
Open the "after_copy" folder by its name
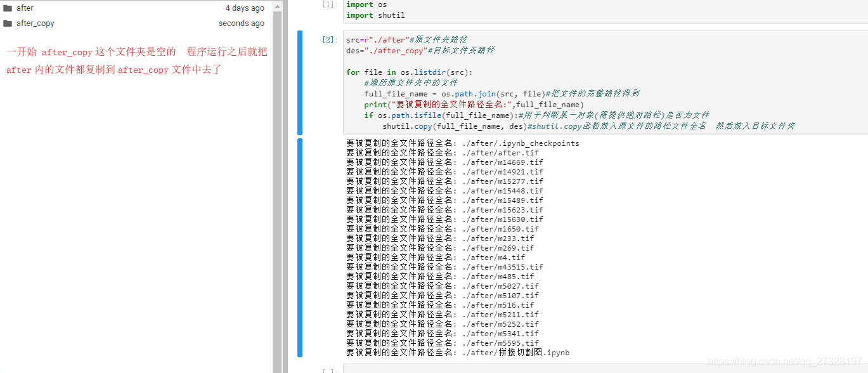tap(36, 23)
